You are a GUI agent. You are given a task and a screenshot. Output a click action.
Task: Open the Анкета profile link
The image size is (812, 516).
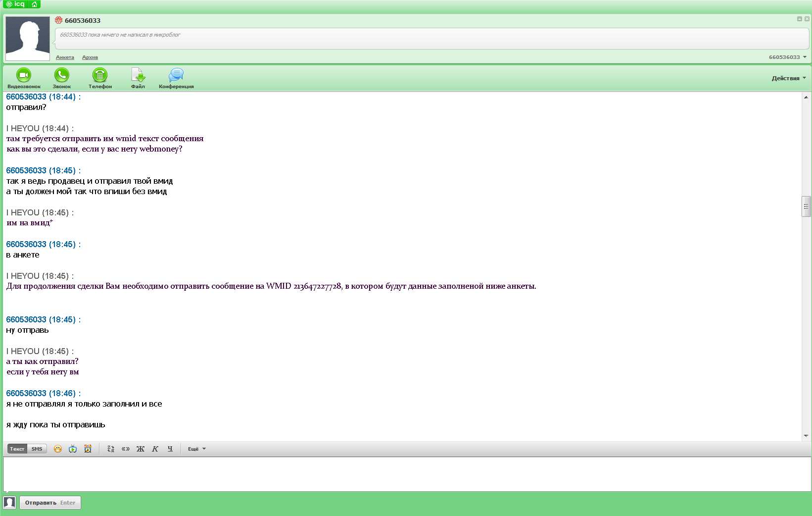65,57
